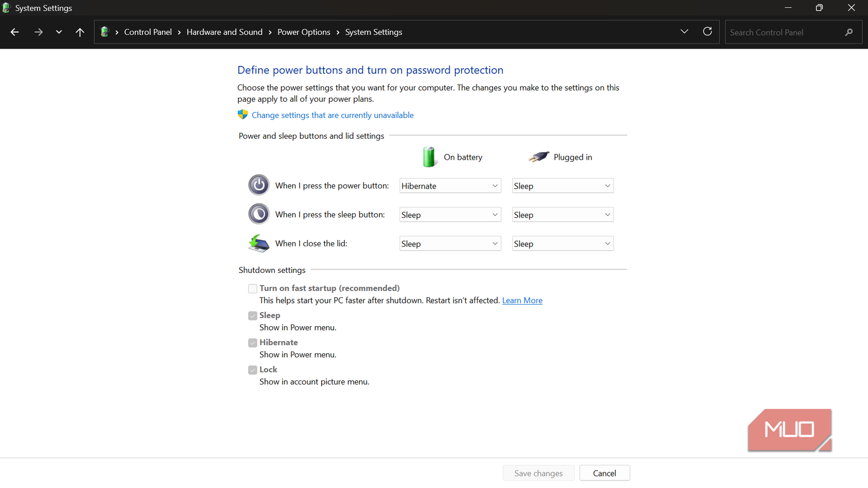This screenshot has width=868, height=488.
Task: Click the shield icon beside Change settings
Action: (x=243, y=114)
